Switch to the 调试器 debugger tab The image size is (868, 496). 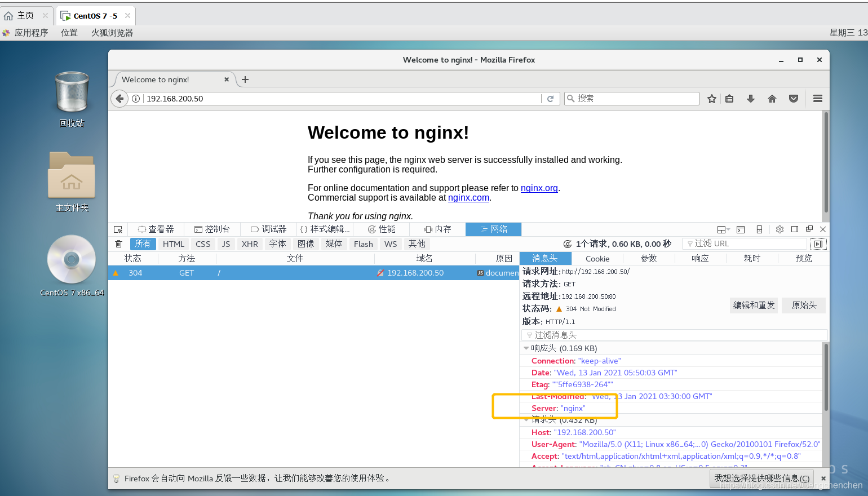tap(269, 229)
